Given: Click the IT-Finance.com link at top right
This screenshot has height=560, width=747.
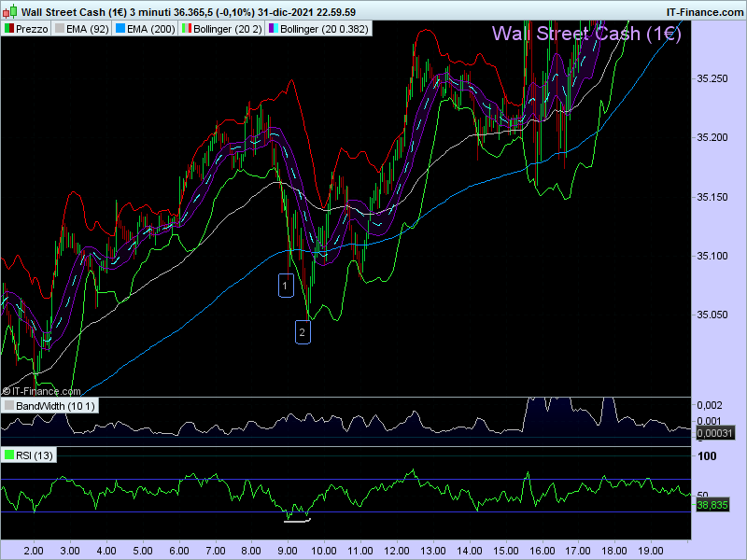Looking at the screenshot, I should (705, 12).
